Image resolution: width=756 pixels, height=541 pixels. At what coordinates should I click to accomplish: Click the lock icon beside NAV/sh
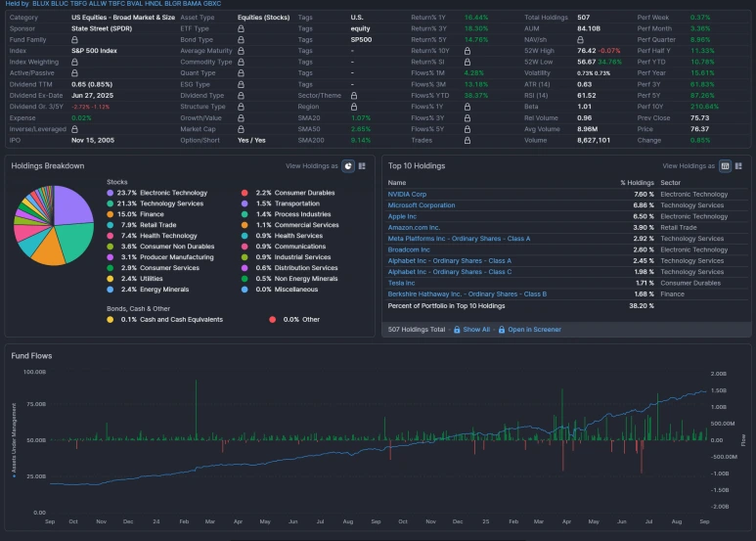click(x=580, y=39)
